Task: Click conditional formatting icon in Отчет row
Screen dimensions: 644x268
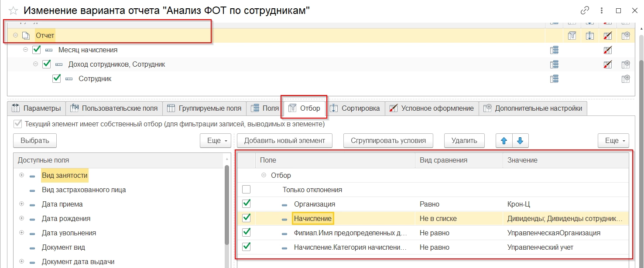Action: point(607,36)
